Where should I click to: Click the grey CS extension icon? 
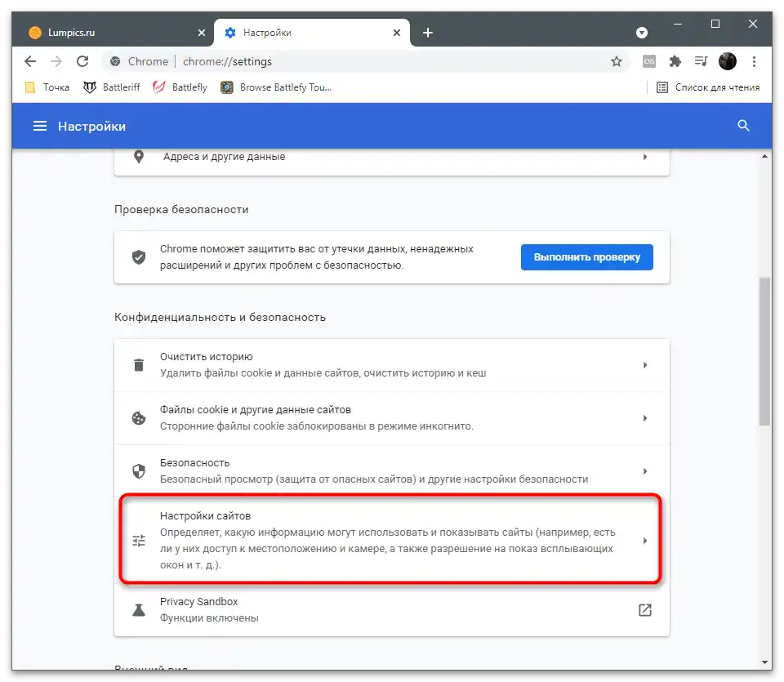coord(649,61)
